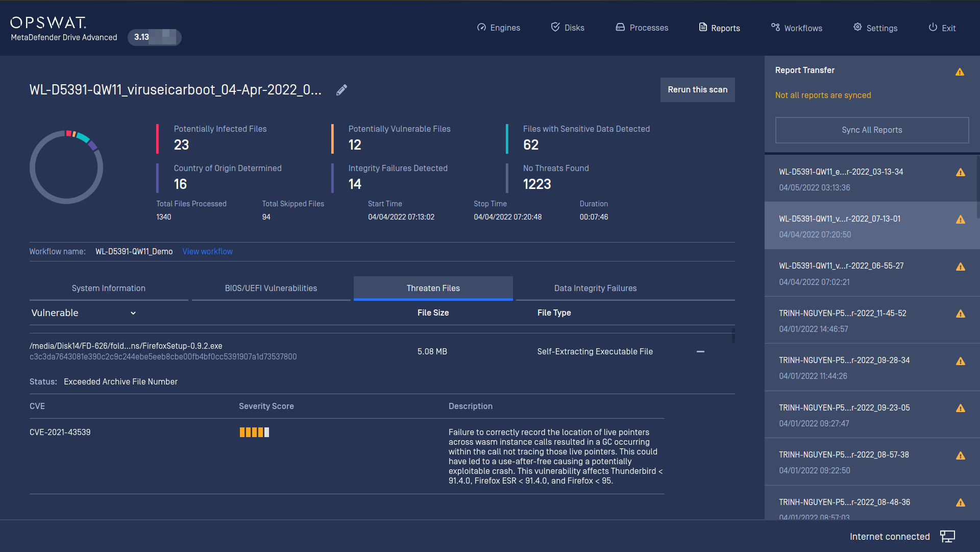This screenshot has width=980, height=552.
Task: Open report WL-D5391-QW11_e...r-2022_03-13-34
Action: click(x=871, y=179)
